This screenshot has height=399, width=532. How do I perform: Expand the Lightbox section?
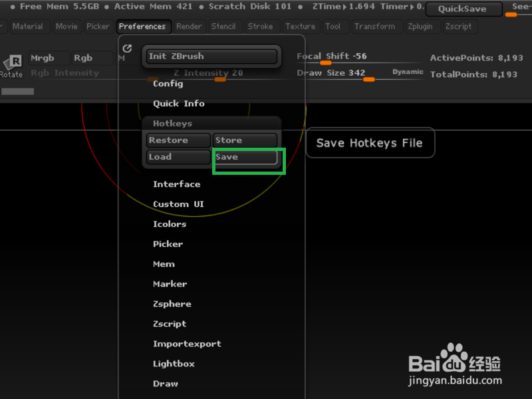174,364
